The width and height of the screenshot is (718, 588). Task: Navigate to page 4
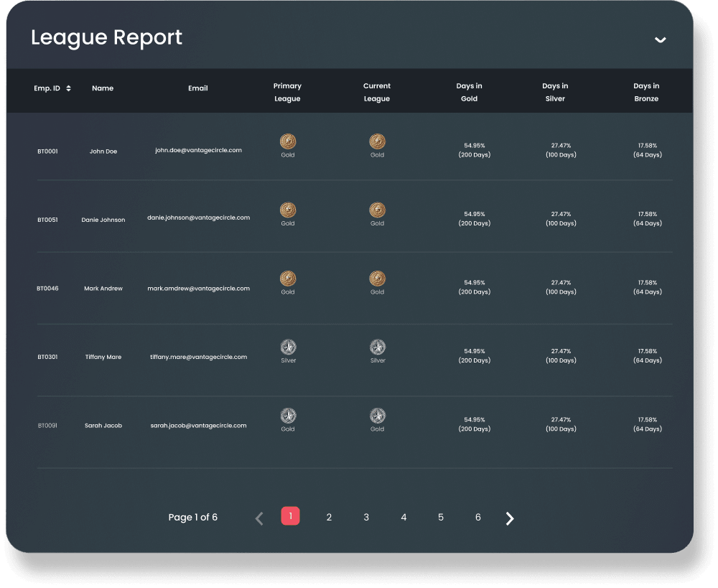[404, 517]
